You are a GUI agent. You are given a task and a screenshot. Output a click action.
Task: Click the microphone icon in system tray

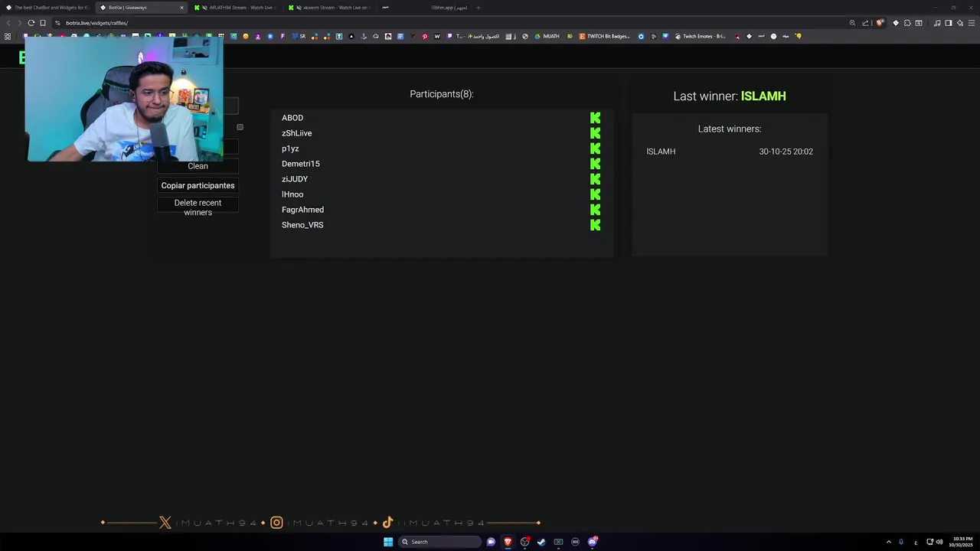(x=901, y=542)
